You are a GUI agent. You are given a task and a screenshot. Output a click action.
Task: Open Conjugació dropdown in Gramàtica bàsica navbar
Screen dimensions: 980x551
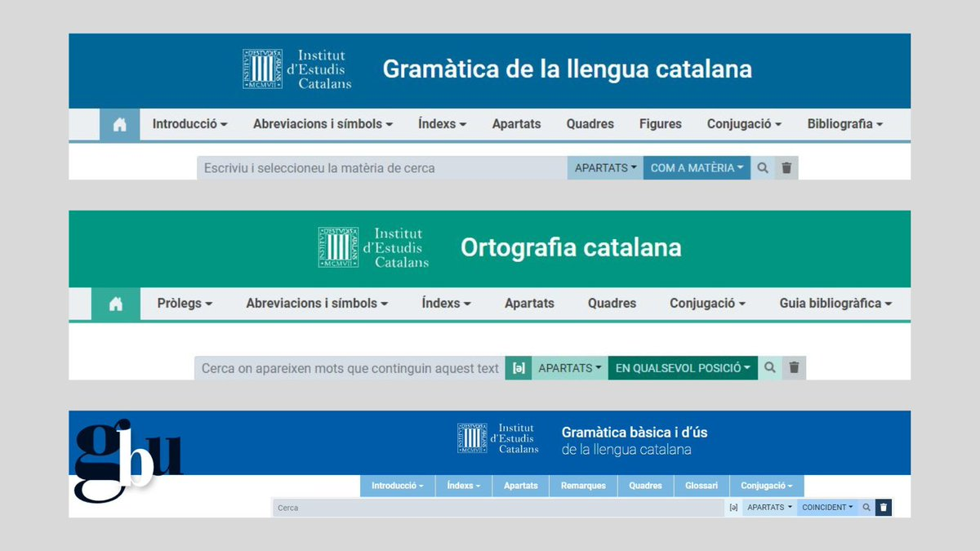767,486
